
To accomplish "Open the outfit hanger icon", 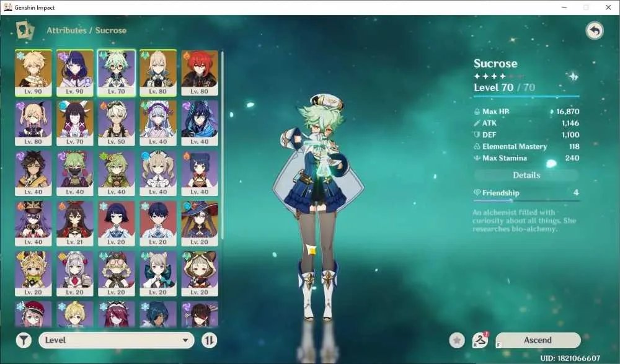I will pyautogui.click(x=480, y=340).
